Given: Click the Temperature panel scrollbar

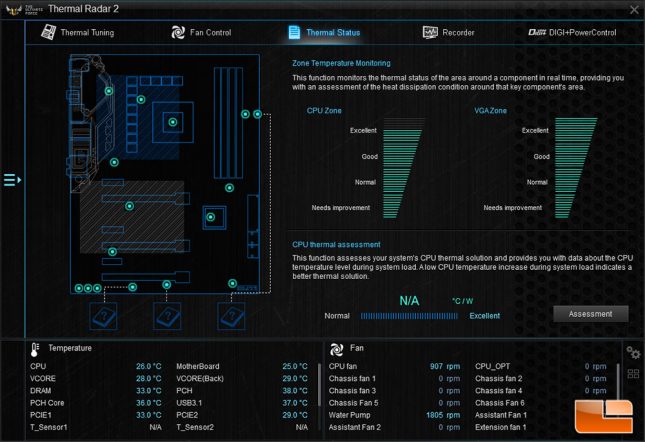Looking at the screenshot, I should click(320, 386).
